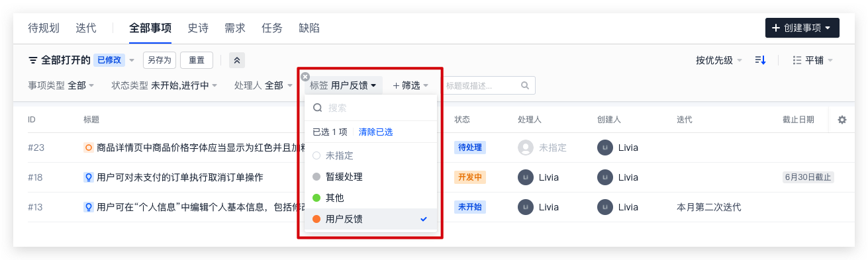Toggle the 暂缓处理 tag option

click(371, 177)
